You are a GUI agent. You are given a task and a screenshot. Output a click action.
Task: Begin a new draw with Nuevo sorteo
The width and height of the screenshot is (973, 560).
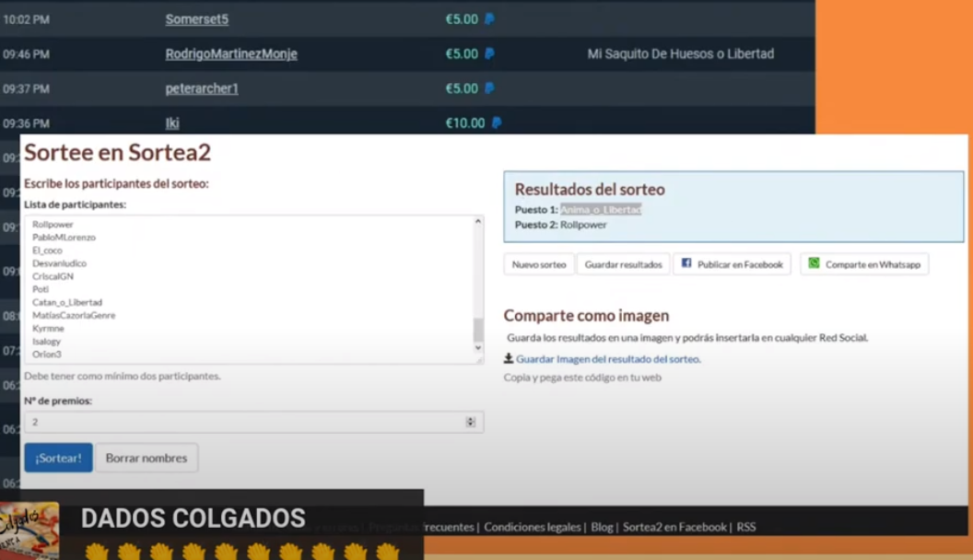coord(539,264)
